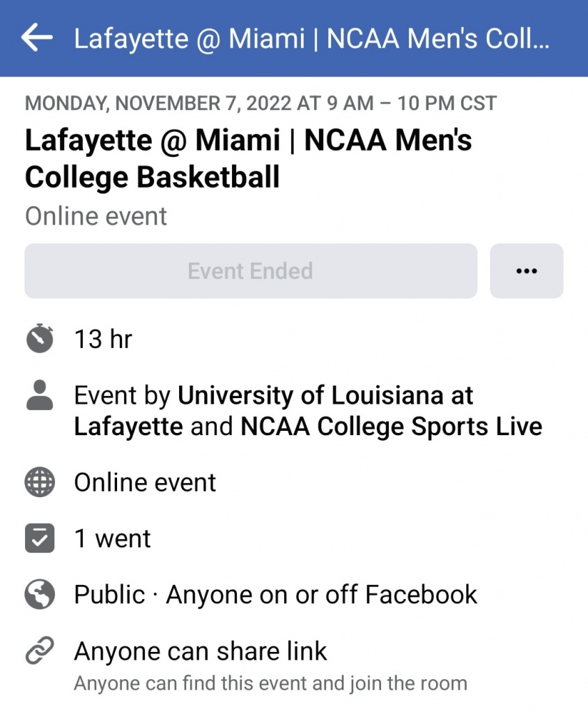Tap Online event row beside globe icon
Screen dimensions: 588x714
pyautogui.click(x=145, y=483)
